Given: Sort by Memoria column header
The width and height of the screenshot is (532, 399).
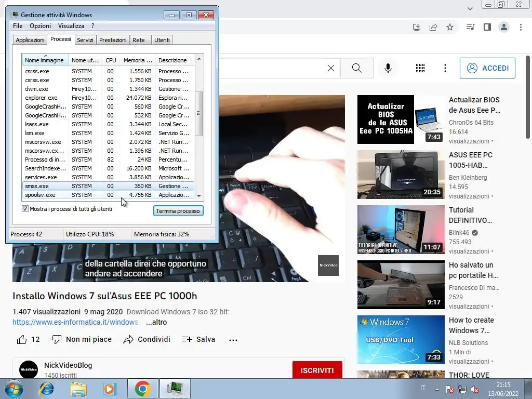Looking at the screenshot, I should pos(137,60).
